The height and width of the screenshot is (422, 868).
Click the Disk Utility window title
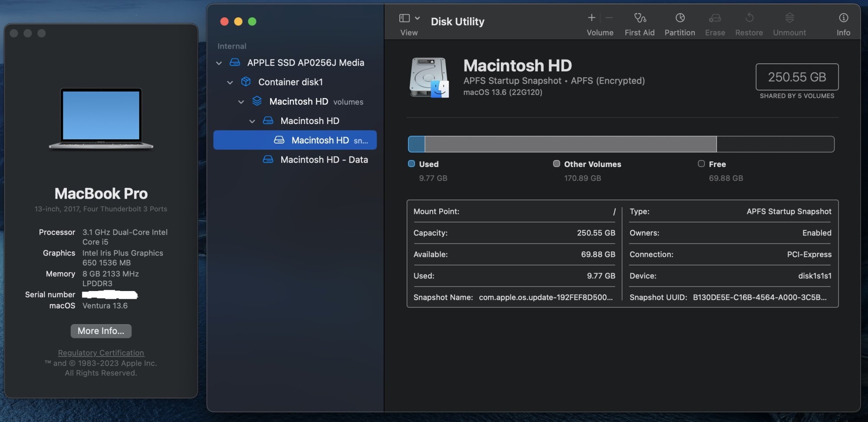pos(457,21)
